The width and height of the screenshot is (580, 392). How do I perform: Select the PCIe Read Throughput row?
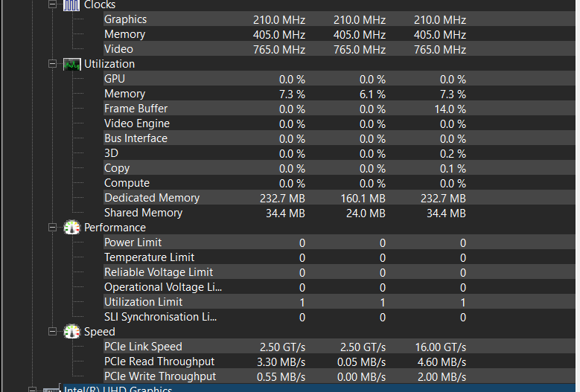point(340,362)
